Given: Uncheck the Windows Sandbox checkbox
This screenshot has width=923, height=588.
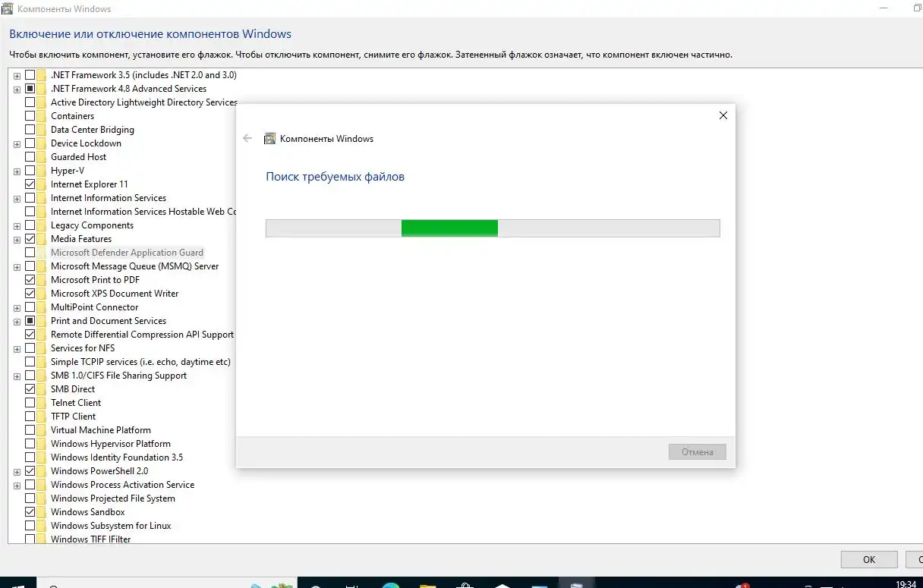Looking at the screenshot, I should (30, 512).
